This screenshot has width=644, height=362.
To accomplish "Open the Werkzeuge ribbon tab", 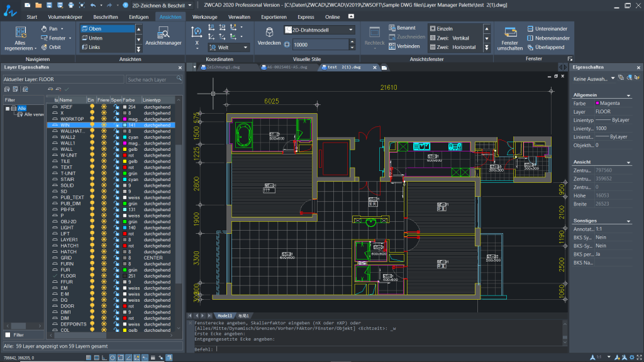I will coord(204,17).
